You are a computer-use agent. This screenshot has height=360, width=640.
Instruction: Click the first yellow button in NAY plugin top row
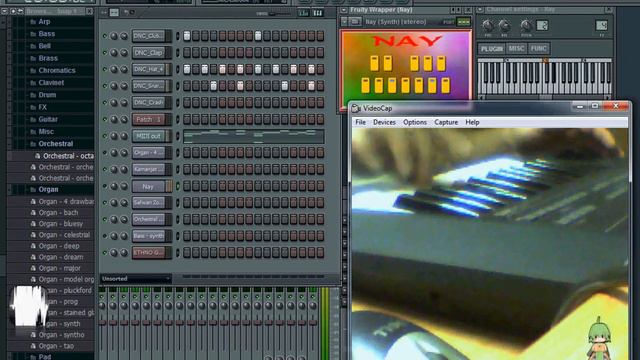pos(374,64)
